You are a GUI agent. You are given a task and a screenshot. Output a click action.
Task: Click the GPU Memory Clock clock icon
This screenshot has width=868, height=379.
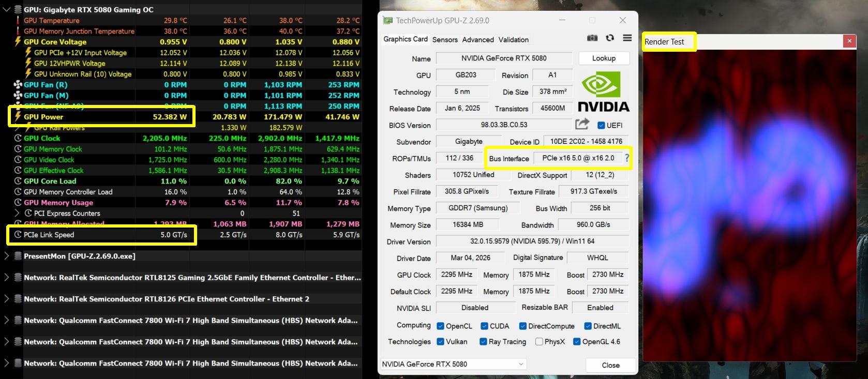(18, 149)
